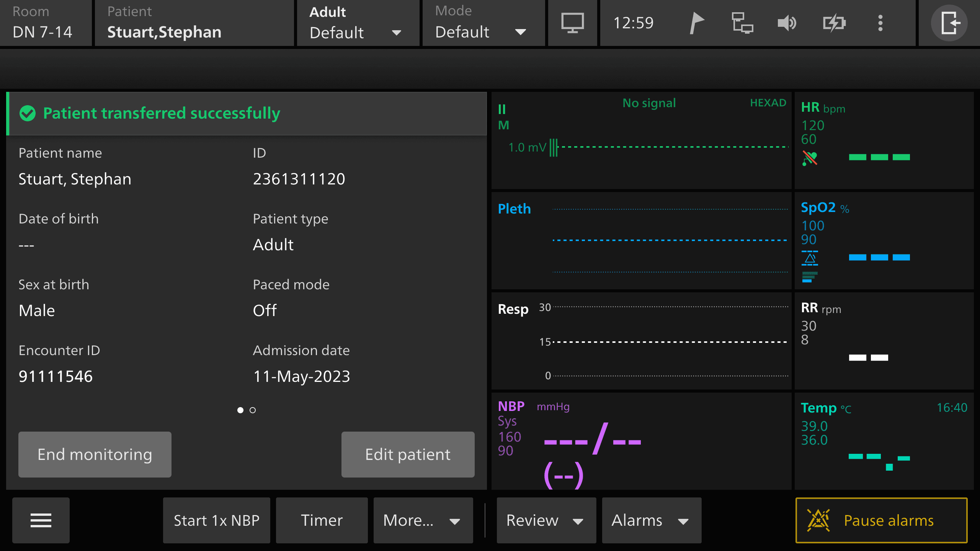Click the crossed-out heart icon in HR
The image size is (980, 551).
pyautogui.click(x=810, y=158)
